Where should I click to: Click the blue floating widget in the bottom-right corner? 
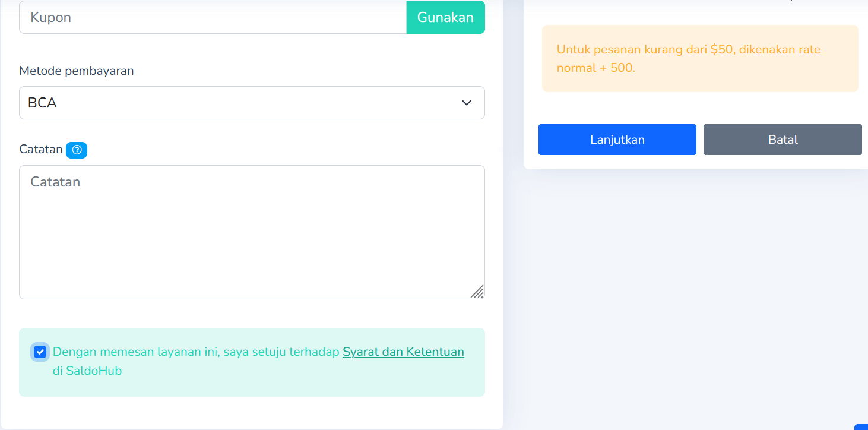click(x=862, y=426)
